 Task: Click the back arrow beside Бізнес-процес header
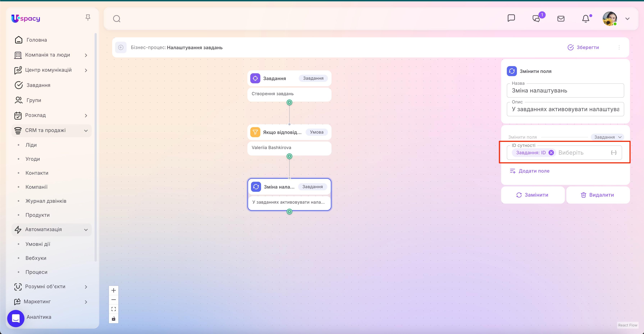coord(121,47)
